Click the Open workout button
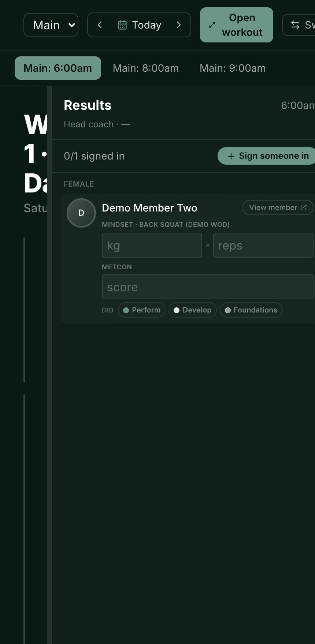Image resolution: width=315 pixels, height=644 pixels. [237, 25]
